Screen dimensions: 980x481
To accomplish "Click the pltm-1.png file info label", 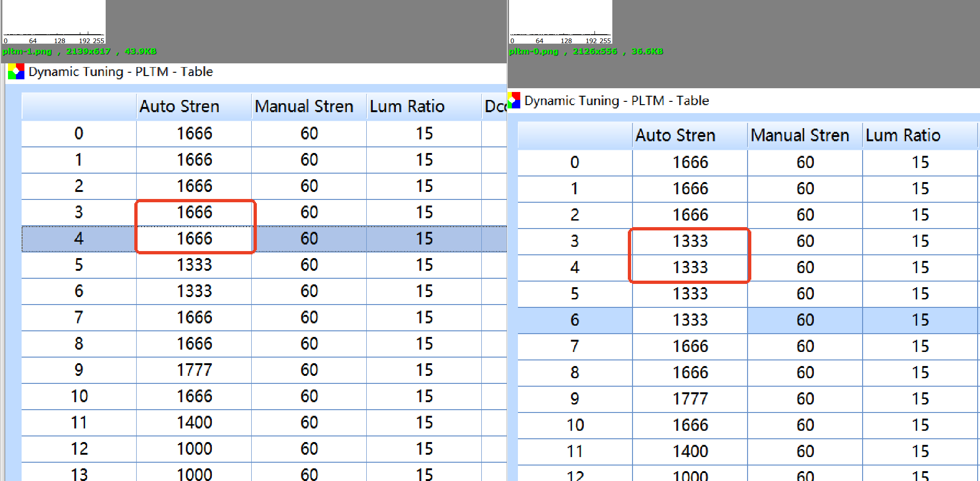I will (x=79, y=52).
